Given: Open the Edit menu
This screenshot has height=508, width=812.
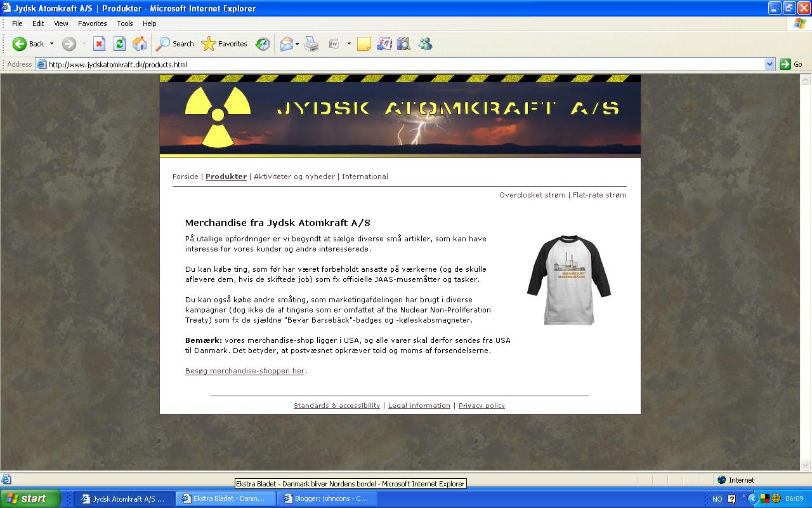Looking at the screenshot, I should (39, 23).
